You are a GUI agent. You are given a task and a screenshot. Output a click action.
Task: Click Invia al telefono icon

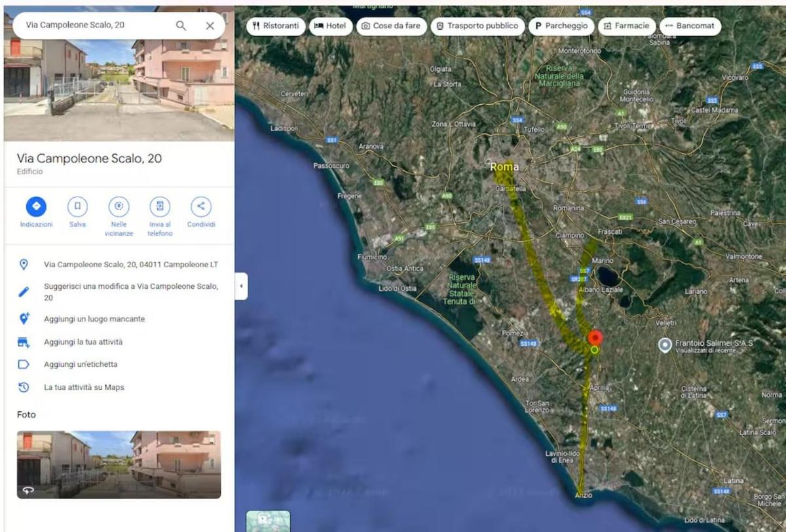point(160,206)
